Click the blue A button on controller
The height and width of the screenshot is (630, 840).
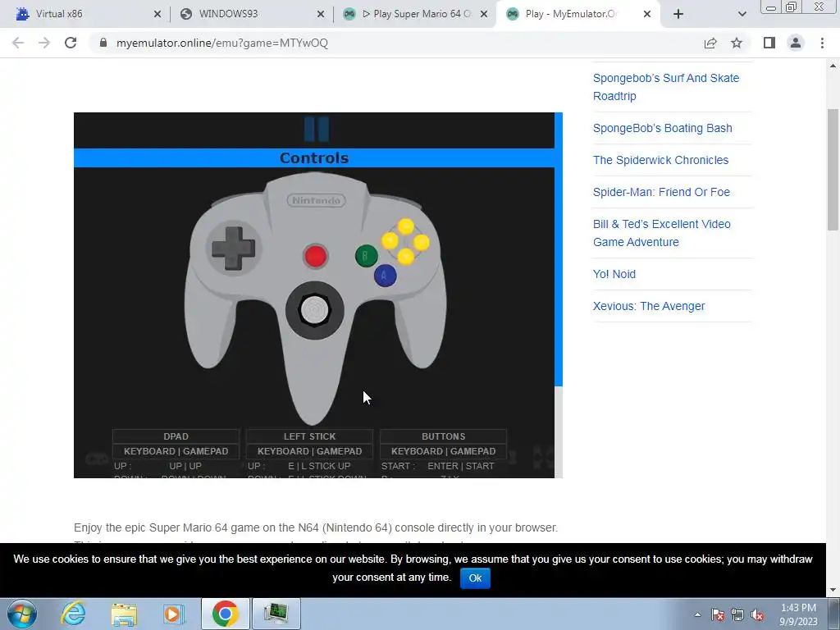pyautogui.click(x=385, y=276)
